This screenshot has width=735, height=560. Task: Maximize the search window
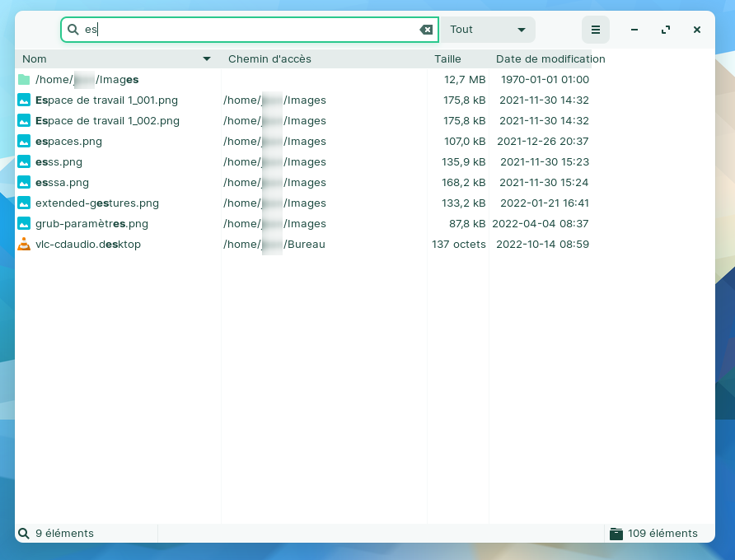click(x=666, y=30)
